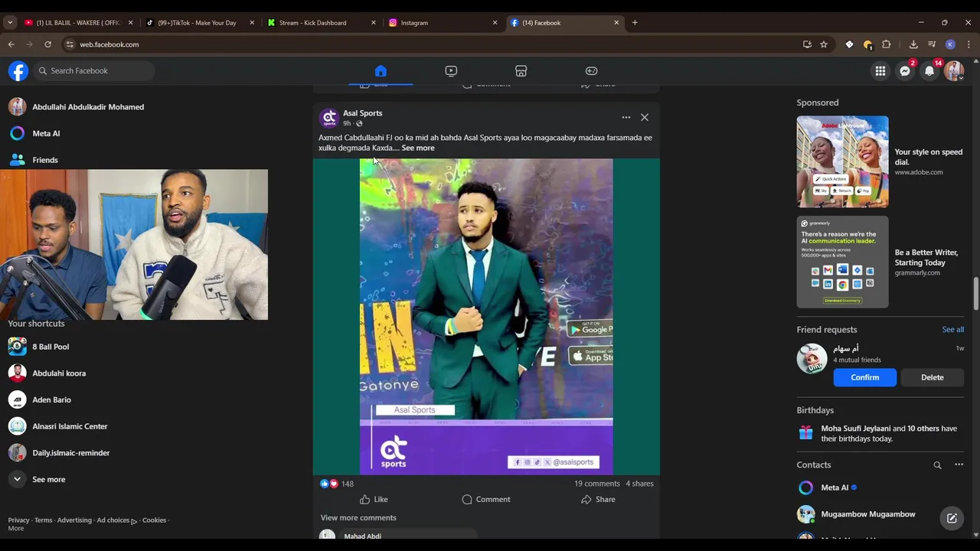The image size is (980, 551).
Task: Open the account profile picture menu
Action: click(953, 71)
